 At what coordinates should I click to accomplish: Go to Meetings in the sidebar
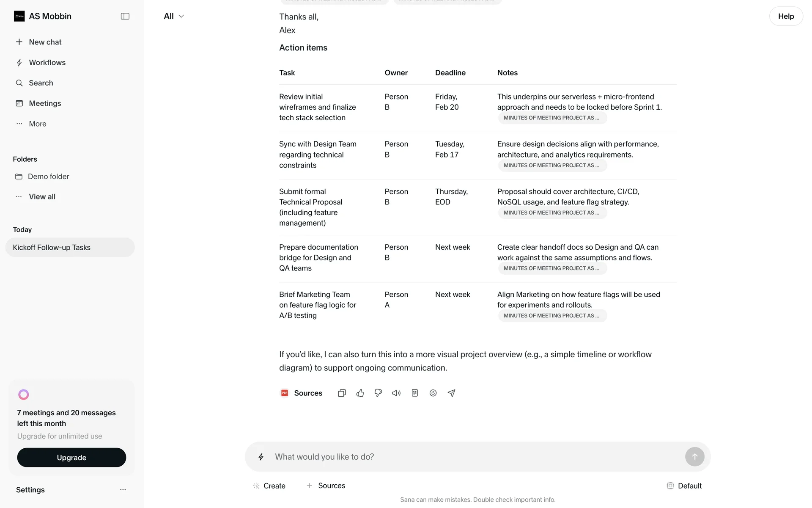coord(45,103)
